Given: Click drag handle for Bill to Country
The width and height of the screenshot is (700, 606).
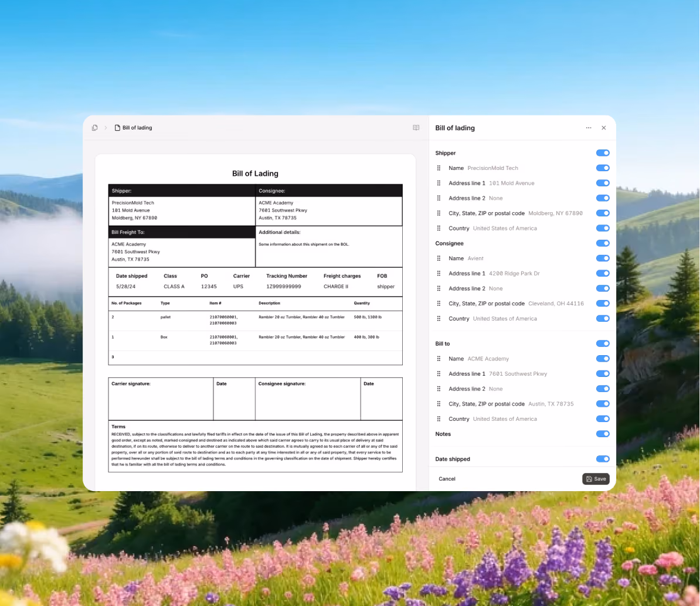Looking at the screenshot, I should (439, 419).
